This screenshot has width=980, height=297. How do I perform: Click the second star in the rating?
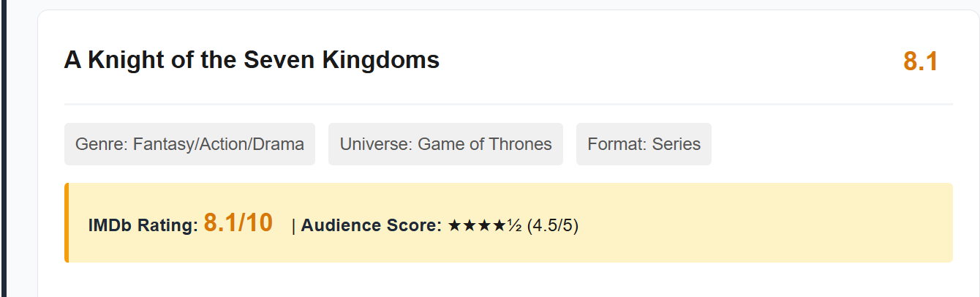470,225
